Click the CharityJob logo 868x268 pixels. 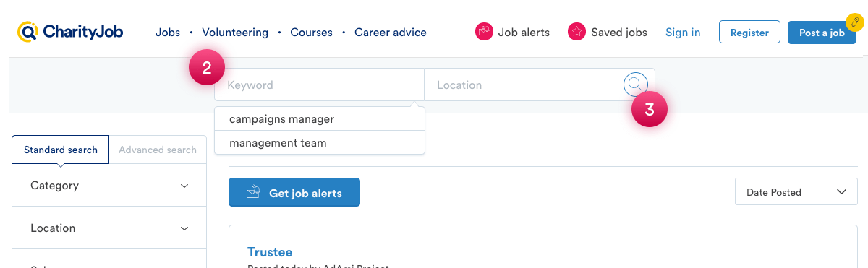click(70, 33)
